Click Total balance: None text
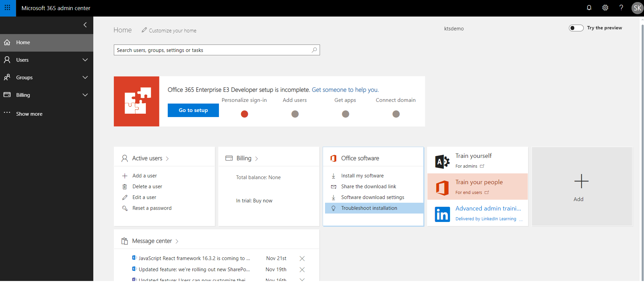The height and width of the screenshot is (282, 644). [258, 177]
